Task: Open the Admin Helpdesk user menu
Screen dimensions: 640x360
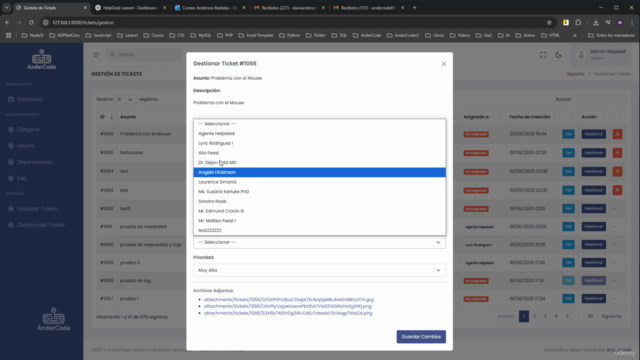Action: click(602, 55)
